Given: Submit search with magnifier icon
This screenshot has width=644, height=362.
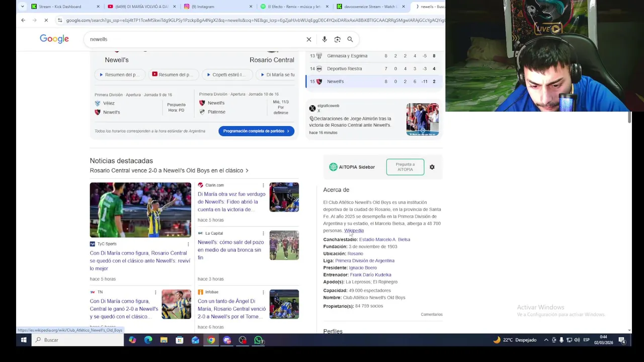Looking at the screenshot, I should [350, 39].
